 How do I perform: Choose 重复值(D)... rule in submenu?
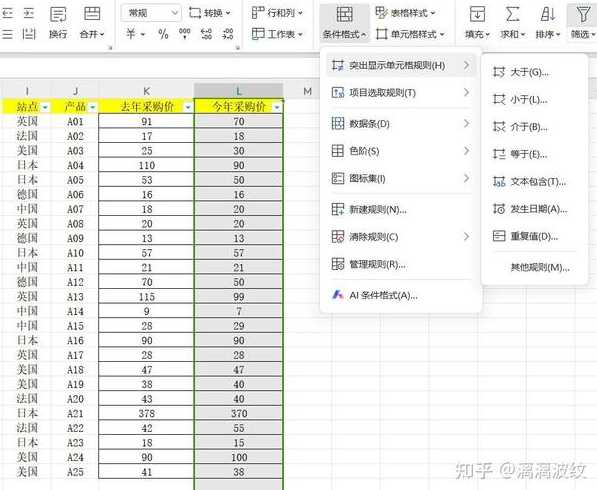click(534, 236)
